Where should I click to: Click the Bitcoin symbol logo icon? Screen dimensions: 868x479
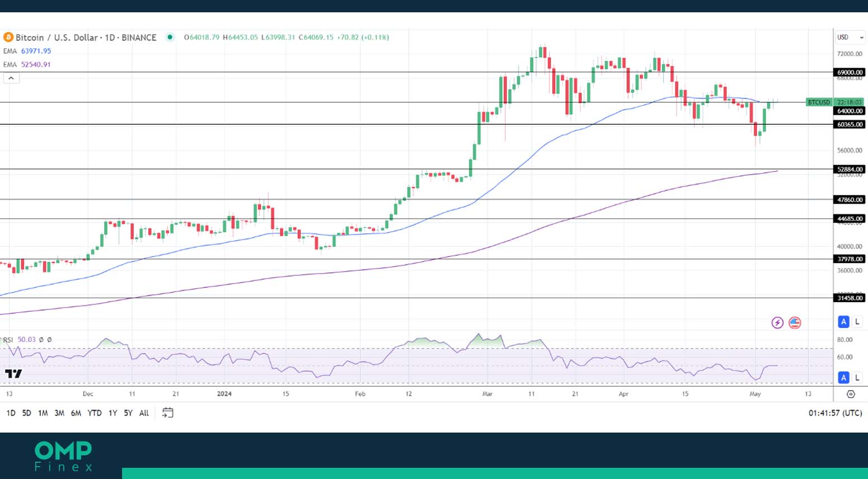[8, 37]
